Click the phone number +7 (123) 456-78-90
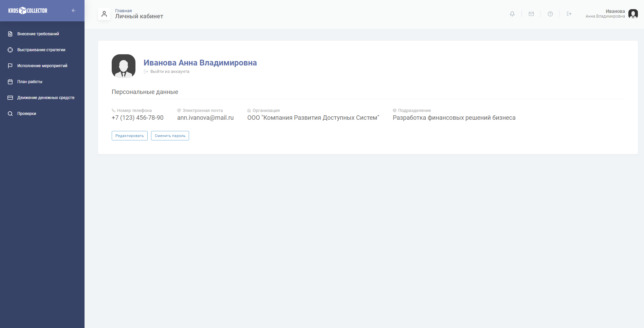 click(137, 118)
